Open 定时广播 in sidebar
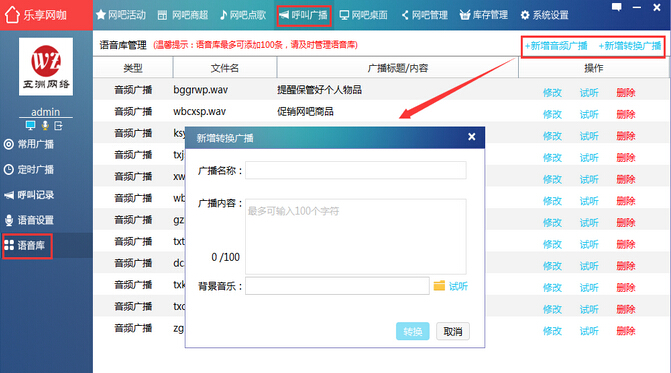This screenshot has height=373, width=671. pyautogui.click(x=29, y=169)
